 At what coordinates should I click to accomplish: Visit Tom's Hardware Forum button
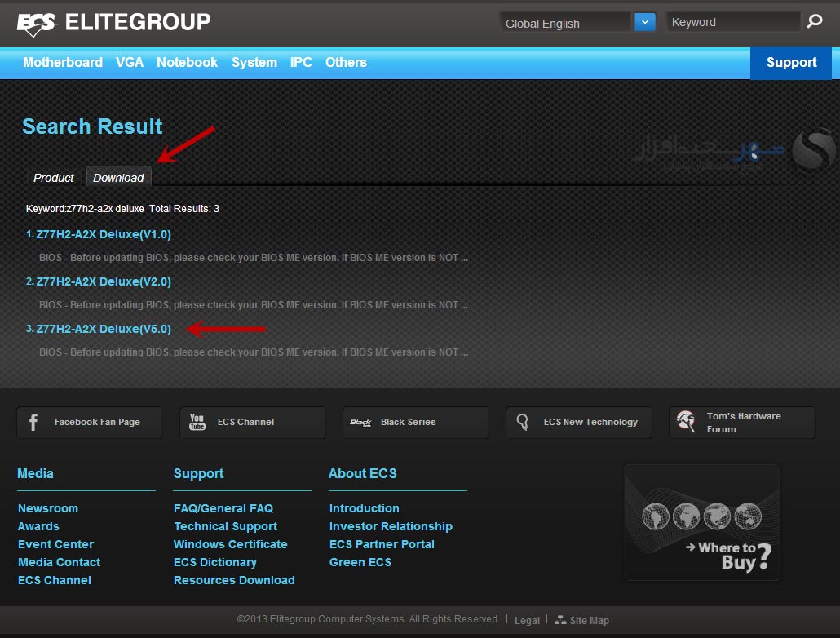742,423
